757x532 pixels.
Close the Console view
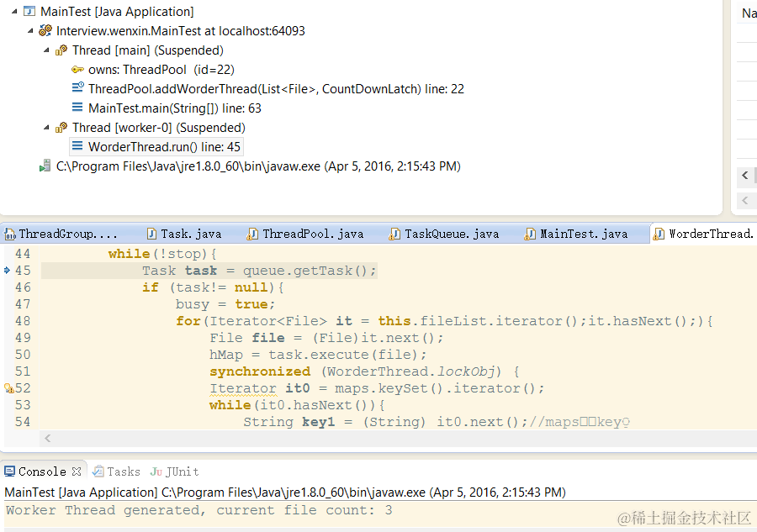(x=77, y=471)
